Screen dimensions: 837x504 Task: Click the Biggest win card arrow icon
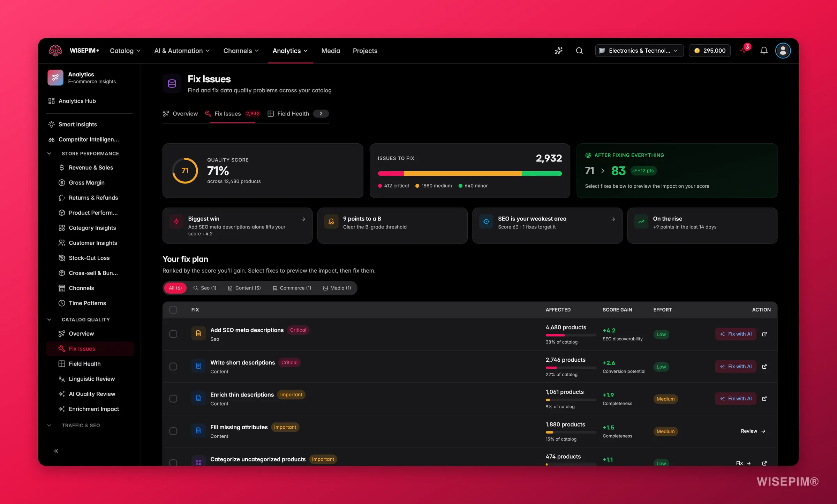[303, 219]
